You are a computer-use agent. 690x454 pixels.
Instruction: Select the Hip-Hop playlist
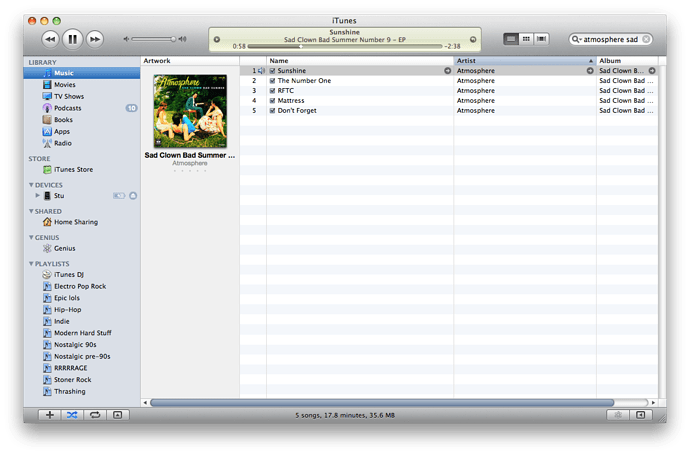pos(66,310)
